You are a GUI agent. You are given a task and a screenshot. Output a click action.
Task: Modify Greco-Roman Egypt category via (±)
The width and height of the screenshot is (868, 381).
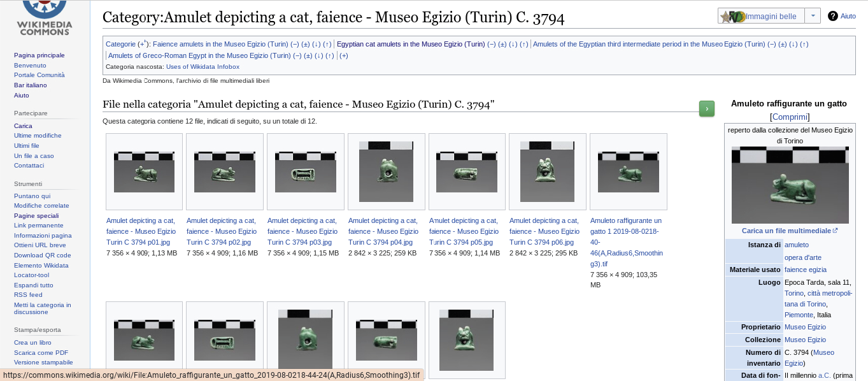pos(308,55)
